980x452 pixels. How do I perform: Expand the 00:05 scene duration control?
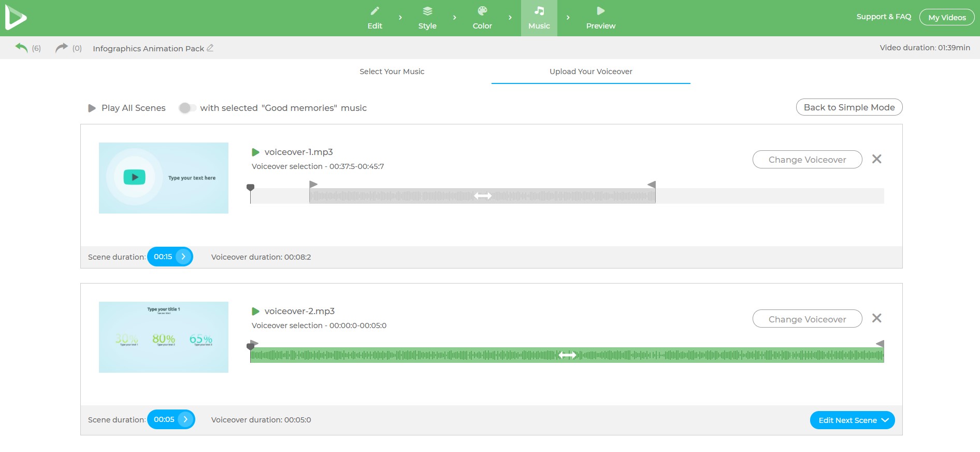185,419
